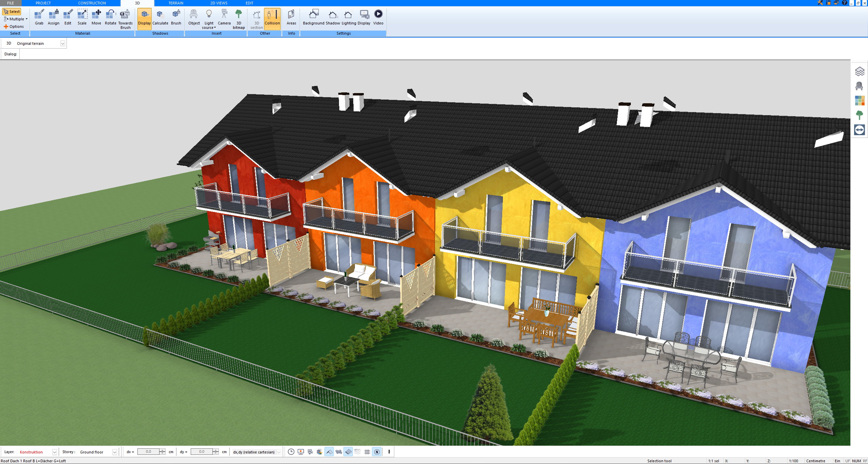This screenshot has height=464, width=868.
Task: Switch to the 2D VIEWS tab
Action: (219, 3)
